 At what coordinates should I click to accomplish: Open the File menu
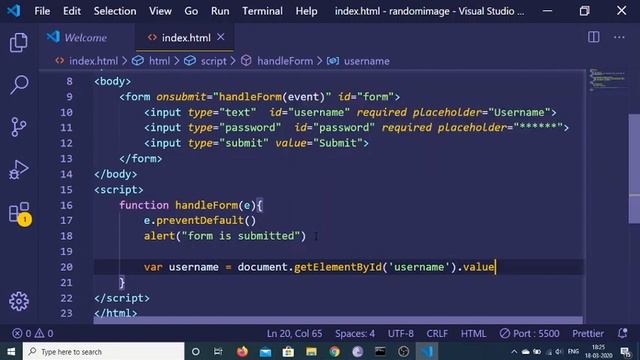(42, 11)
